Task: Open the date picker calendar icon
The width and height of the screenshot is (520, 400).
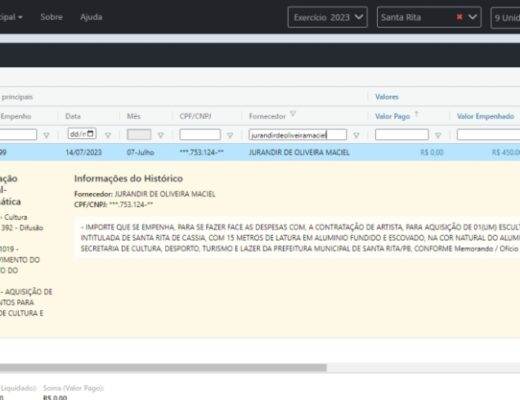Action: (x=90, y=134)
